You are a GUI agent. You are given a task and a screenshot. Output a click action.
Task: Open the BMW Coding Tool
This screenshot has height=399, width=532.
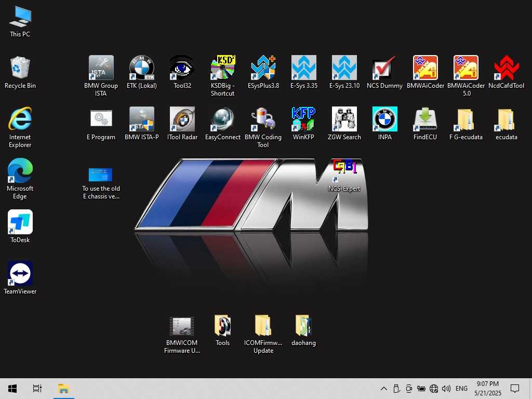[x=263, y=118]
